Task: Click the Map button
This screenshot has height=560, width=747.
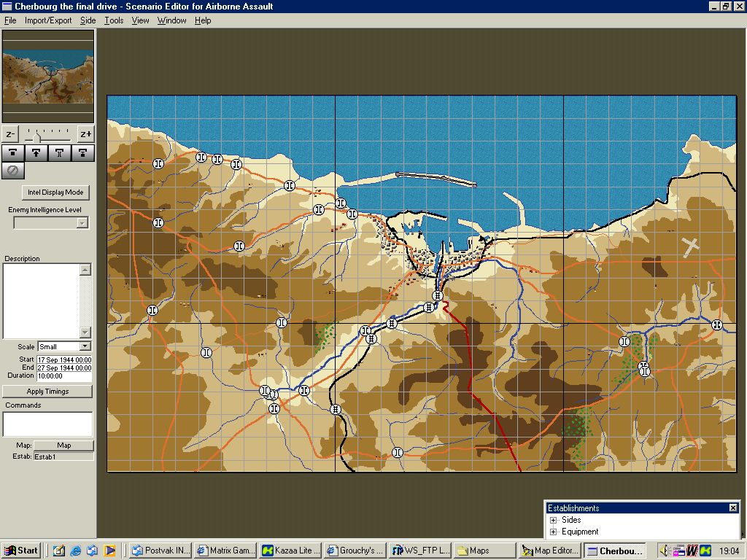Action: pyautogui.click(x=64, y=446)
